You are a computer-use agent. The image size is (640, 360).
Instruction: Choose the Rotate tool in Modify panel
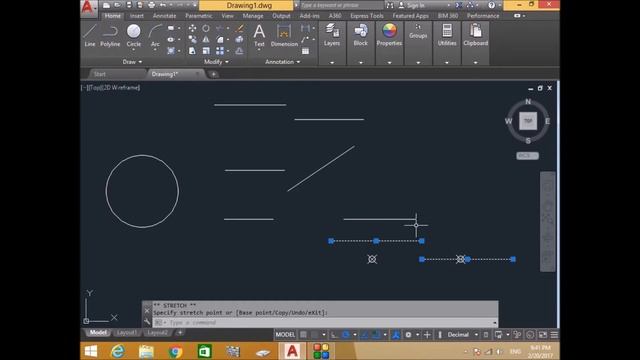tap(206, 28)
